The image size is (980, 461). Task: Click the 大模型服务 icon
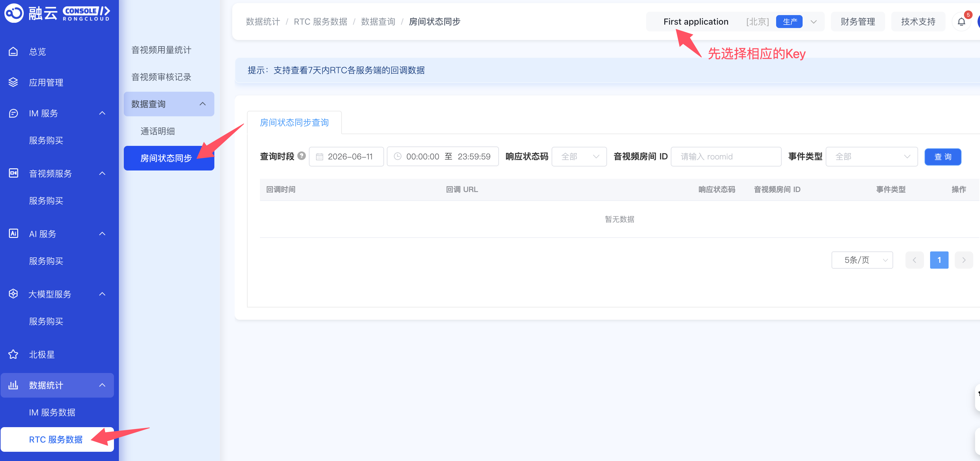click(13, 294)
